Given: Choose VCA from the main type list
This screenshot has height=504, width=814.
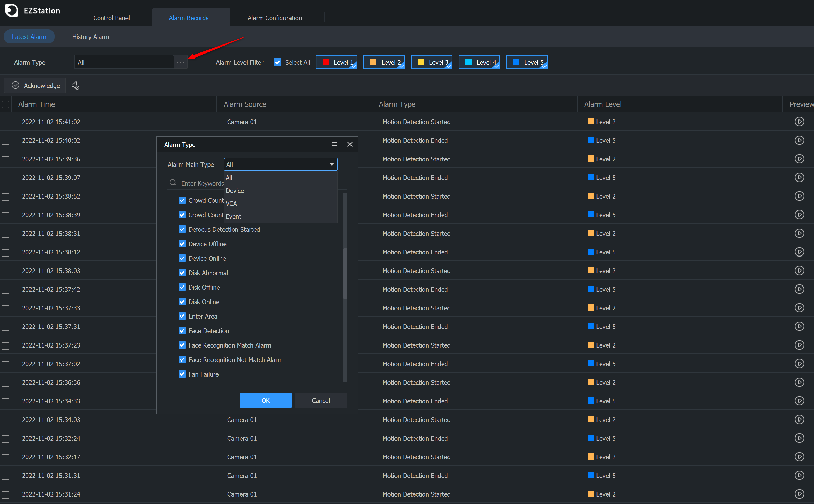Looking at the screenshot, I should point(231,204).
